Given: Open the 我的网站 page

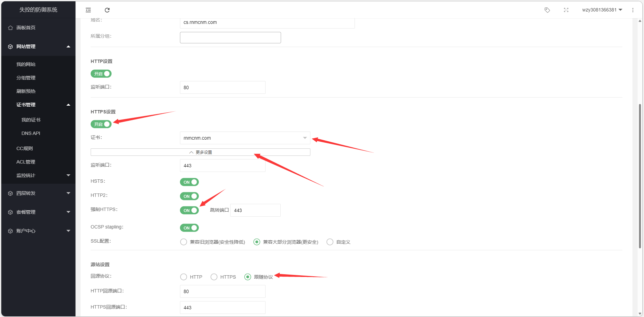Looking at the screenshot, I should point(26,64).
